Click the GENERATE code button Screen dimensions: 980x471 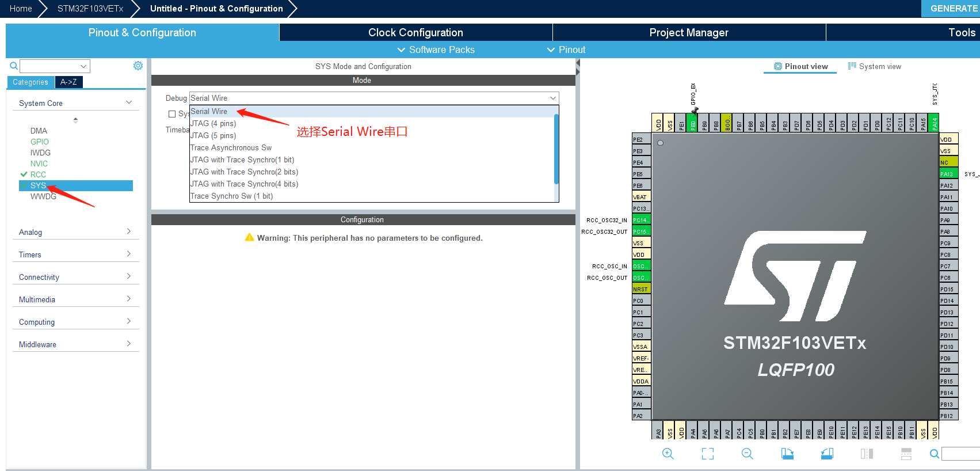point(951,9)
